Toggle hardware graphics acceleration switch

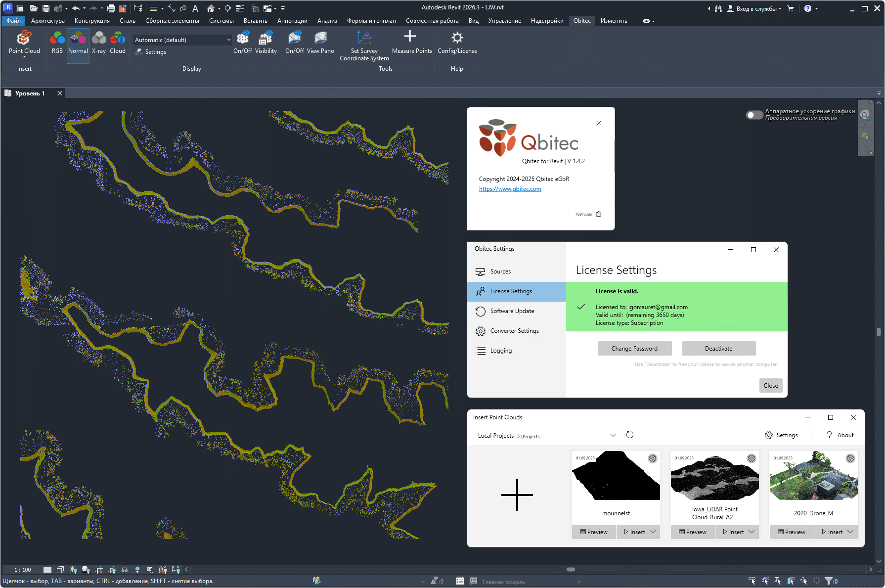(x=754, y=115)
